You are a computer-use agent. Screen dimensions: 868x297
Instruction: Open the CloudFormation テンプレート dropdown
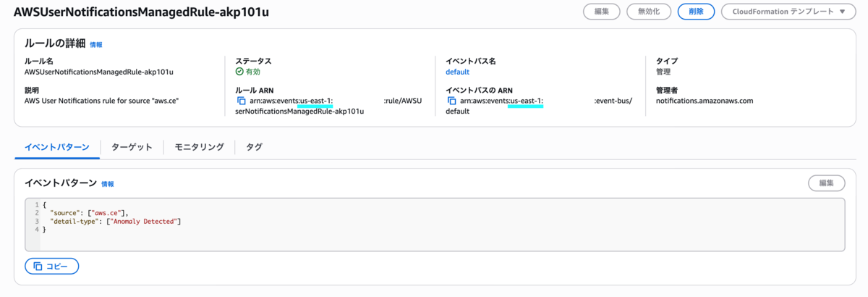pyautogui.click(x=788, y=12)
